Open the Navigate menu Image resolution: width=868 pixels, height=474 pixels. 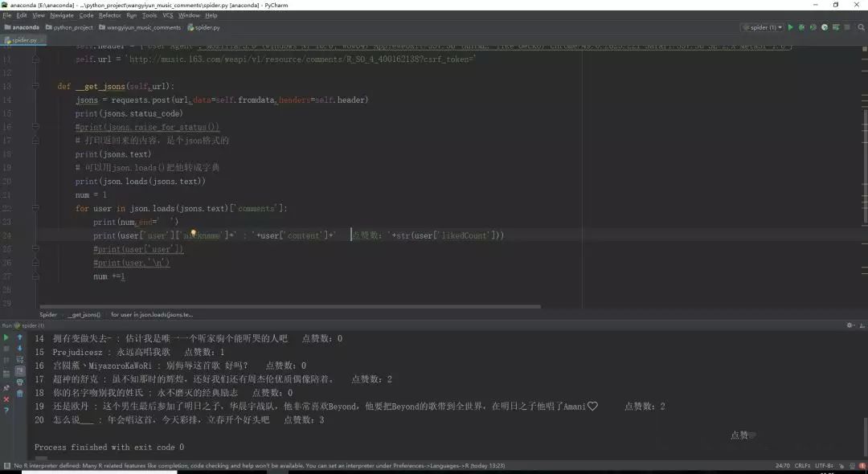click(61, 15)
